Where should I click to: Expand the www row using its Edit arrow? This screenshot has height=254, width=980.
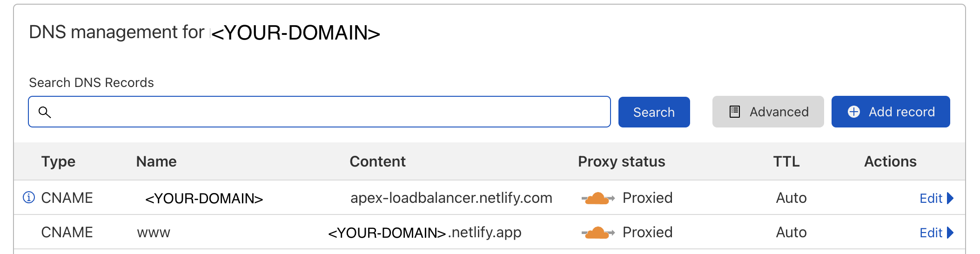point(950,233)
